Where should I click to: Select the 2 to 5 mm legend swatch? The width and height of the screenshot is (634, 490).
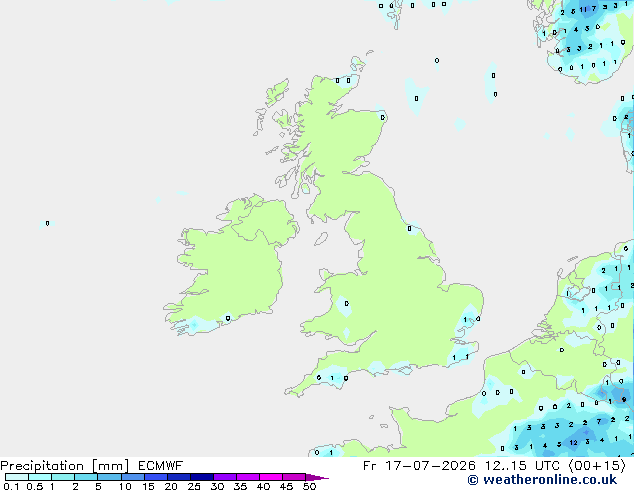[86, 477]
